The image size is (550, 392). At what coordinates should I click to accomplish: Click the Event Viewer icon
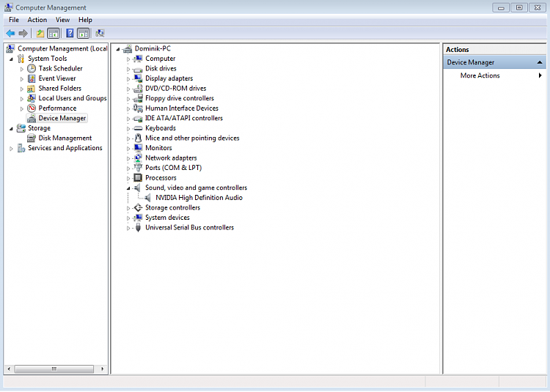32,78
